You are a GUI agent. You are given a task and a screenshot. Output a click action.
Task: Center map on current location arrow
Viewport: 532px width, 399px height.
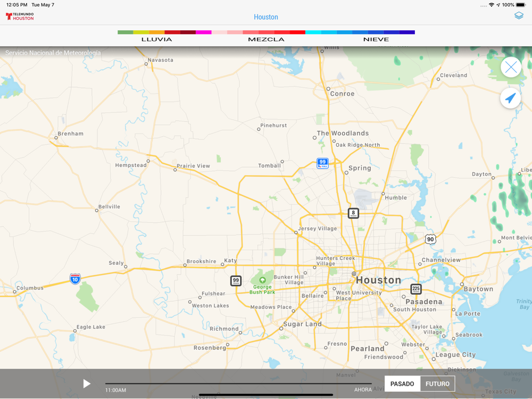pyautogui.click(x=511, y=98)
